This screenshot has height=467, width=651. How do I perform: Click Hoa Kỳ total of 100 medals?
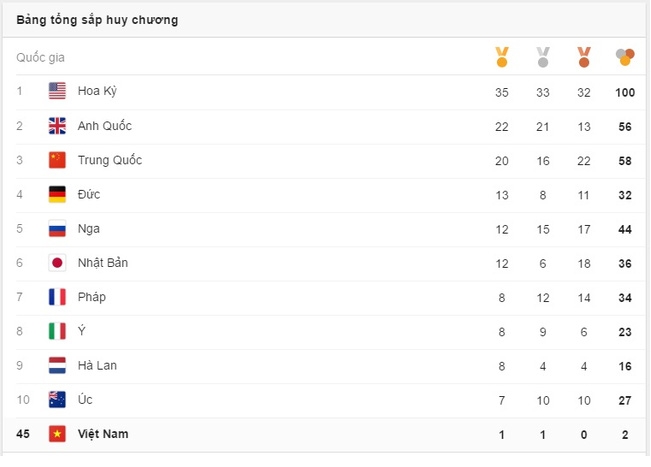pos(625,92)
